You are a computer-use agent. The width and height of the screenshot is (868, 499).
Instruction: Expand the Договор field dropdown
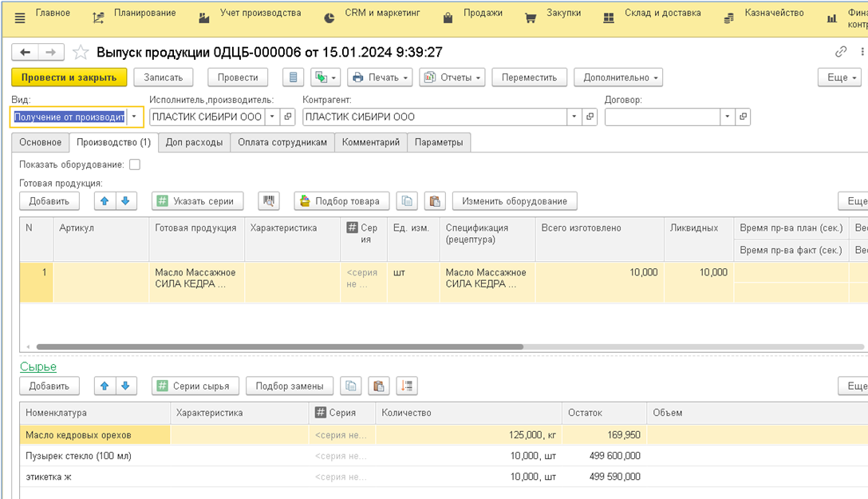click(727, 117)
